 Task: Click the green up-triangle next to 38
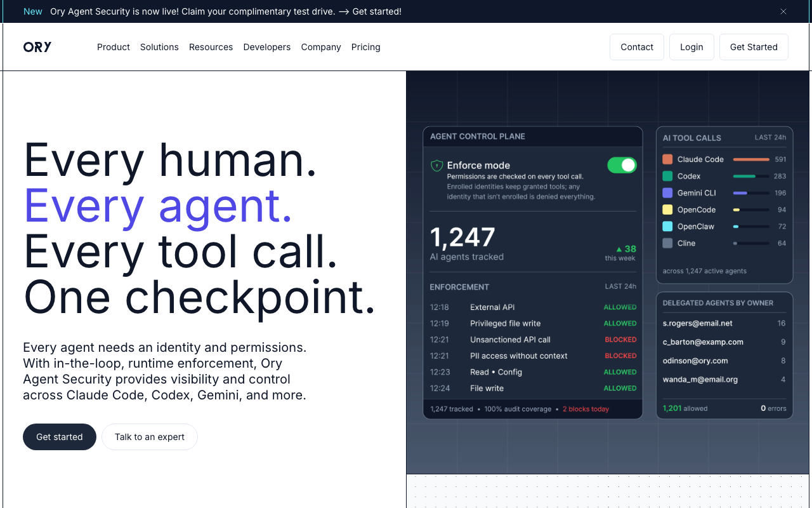point(619,250)
